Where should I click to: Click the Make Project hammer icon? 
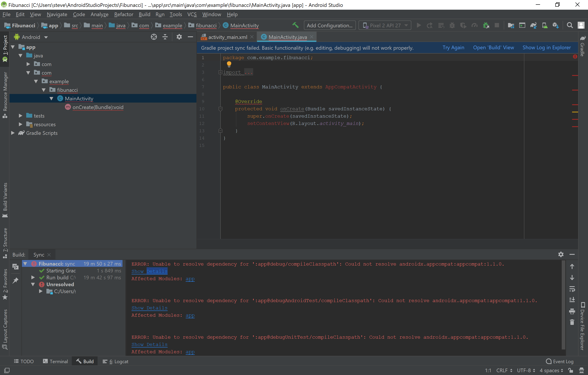(x=295, y=25)
